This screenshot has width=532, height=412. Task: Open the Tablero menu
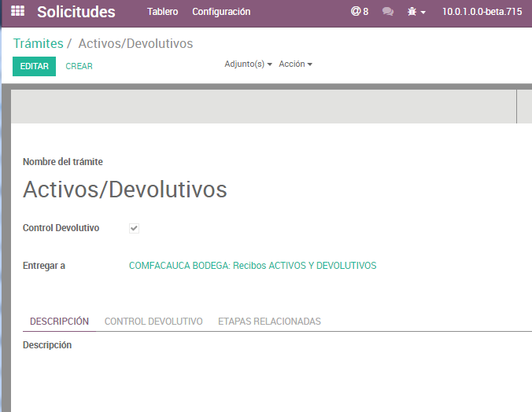[x=162, y=12]
